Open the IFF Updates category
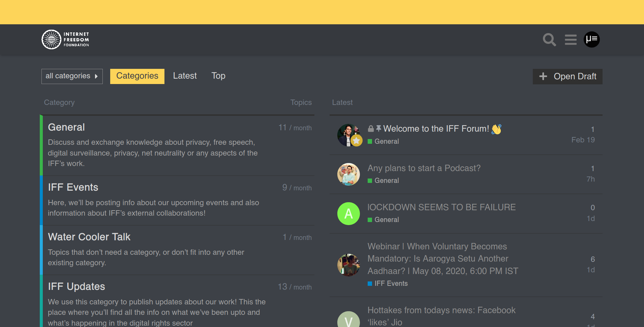This screenshot has height=327, width=644. tap(76, 287)
